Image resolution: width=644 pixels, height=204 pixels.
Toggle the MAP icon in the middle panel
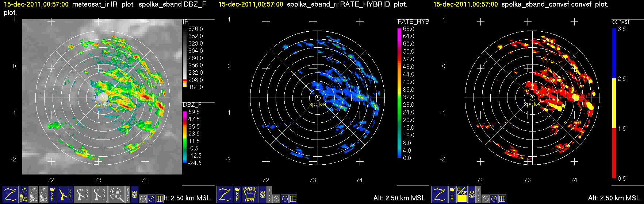pyautogui.click(x=238, y=195)
